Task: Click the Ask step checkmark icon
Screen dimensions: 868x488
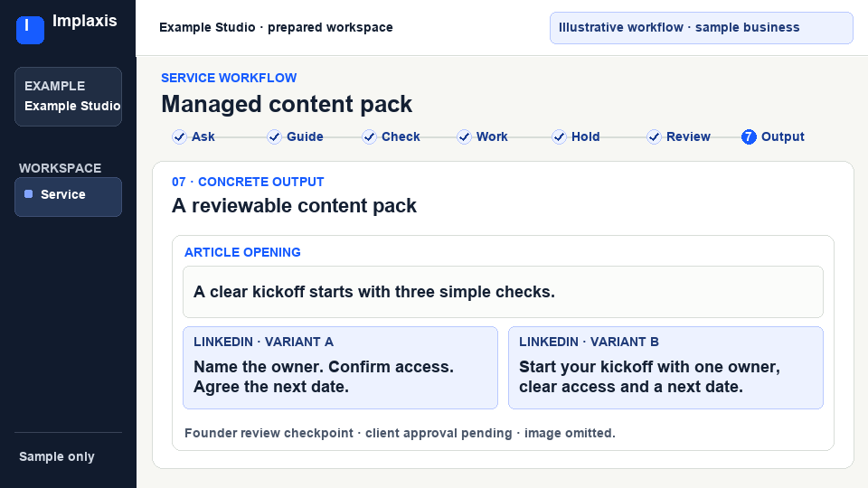Action: click(x=179, y=136)
